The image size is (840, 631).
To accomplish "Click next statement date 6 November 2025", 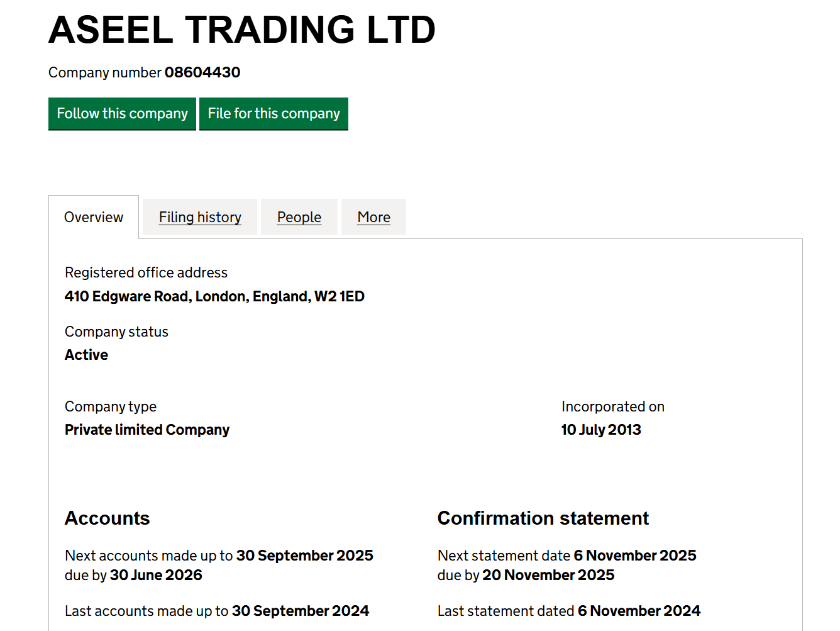I will pos(634,556).
